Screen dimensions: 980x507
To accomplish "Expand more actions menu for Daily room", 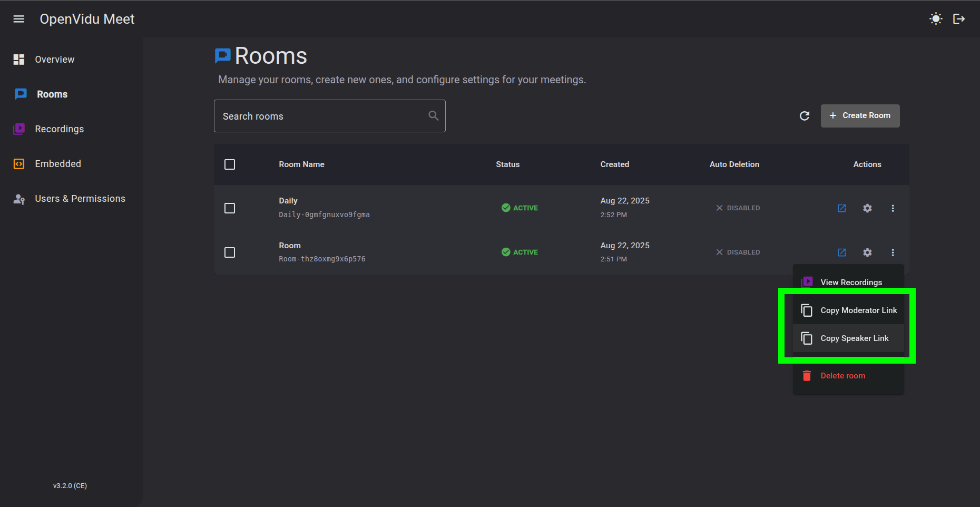I will pyautogui.click(x=893, y=208).
